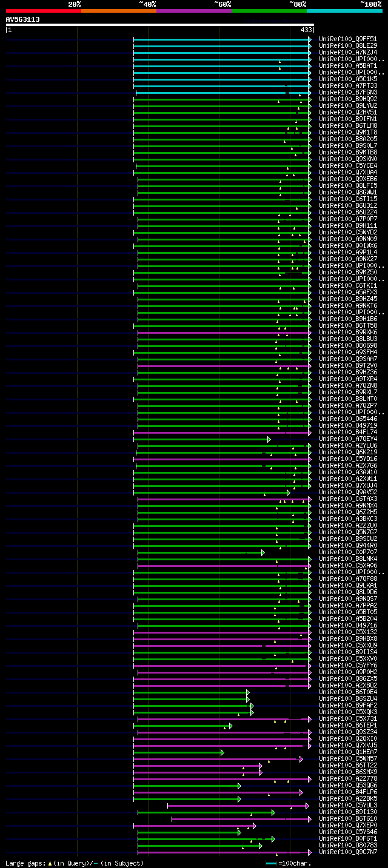Select the UniRef100_Q944R0 label
The image size is (388, 868).
pos(348,545)
